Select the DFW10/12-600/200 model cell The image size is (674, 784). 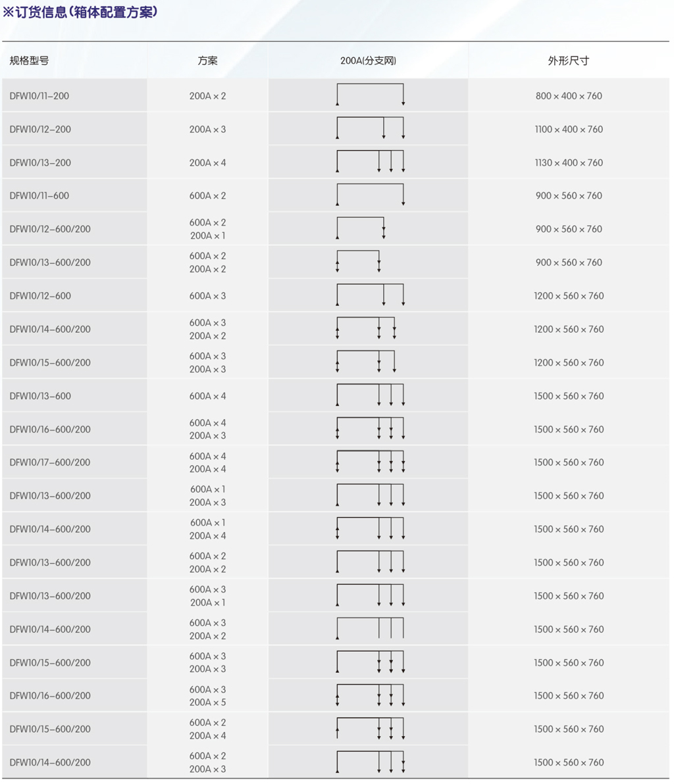(50, 229)
